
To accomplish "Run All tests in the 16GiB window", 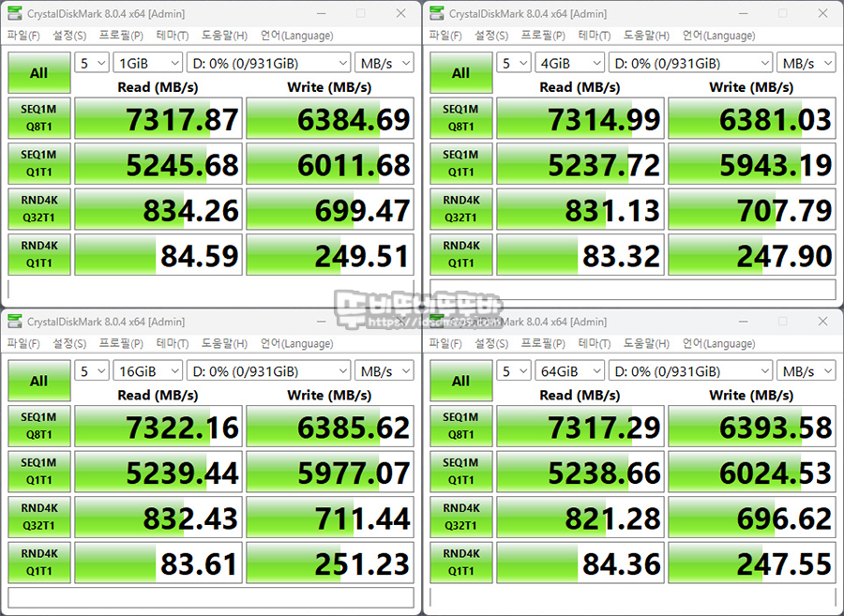I will click(x=39, y=381).
